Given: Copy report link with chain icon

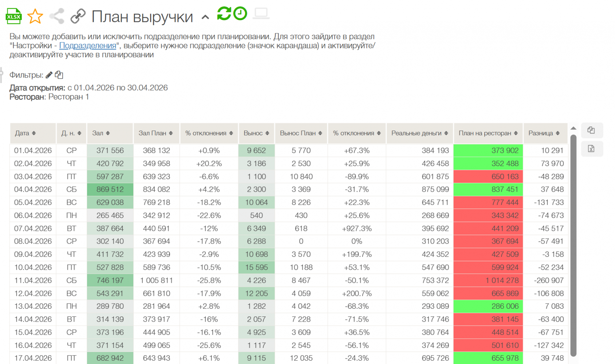Looking at the screenshot, I should click(x=78, y=16).
